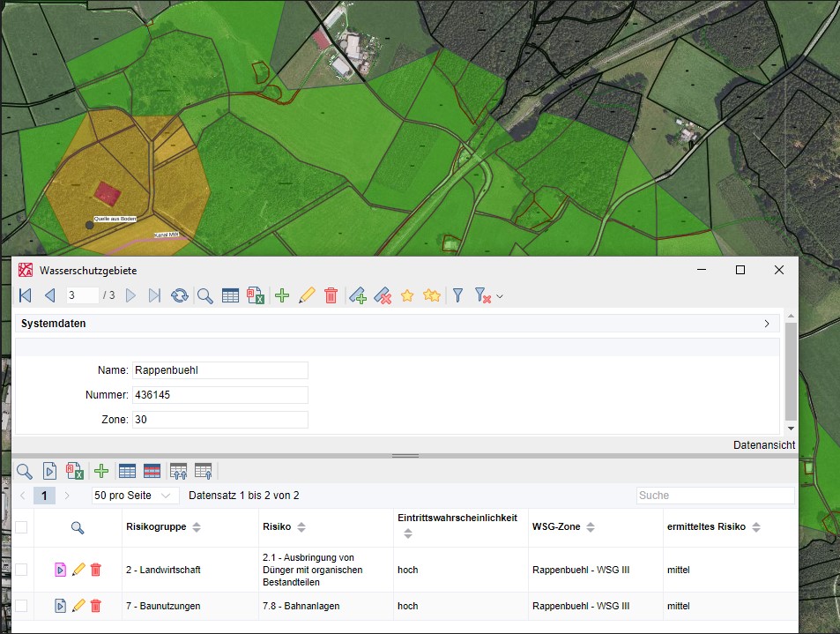Click the red trash delete-record icon in toolbar

coord(331,295)
